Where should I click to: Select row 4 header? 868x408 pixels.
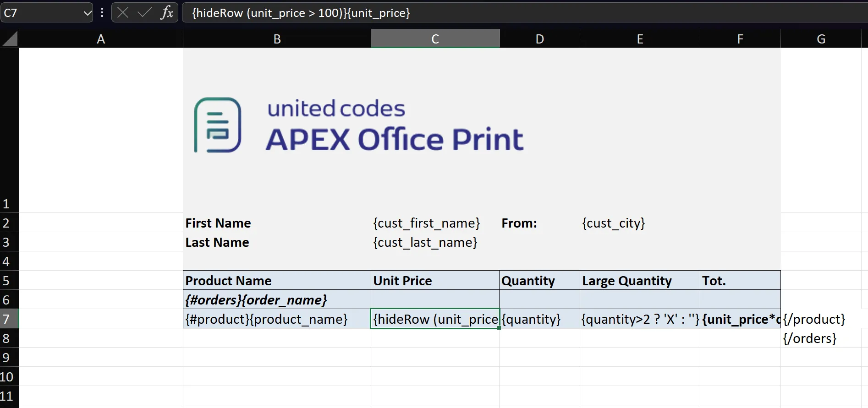(9, 261)
